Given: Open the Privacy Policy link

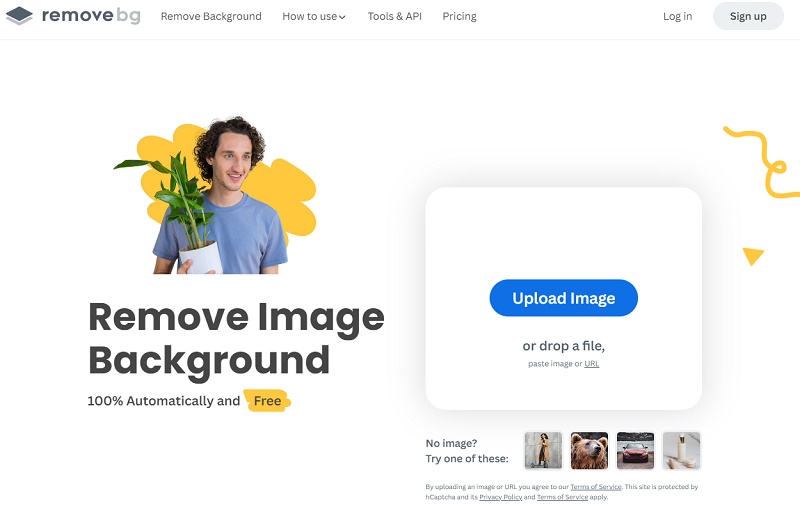Looking at the screenshot, I should (501, 497).
